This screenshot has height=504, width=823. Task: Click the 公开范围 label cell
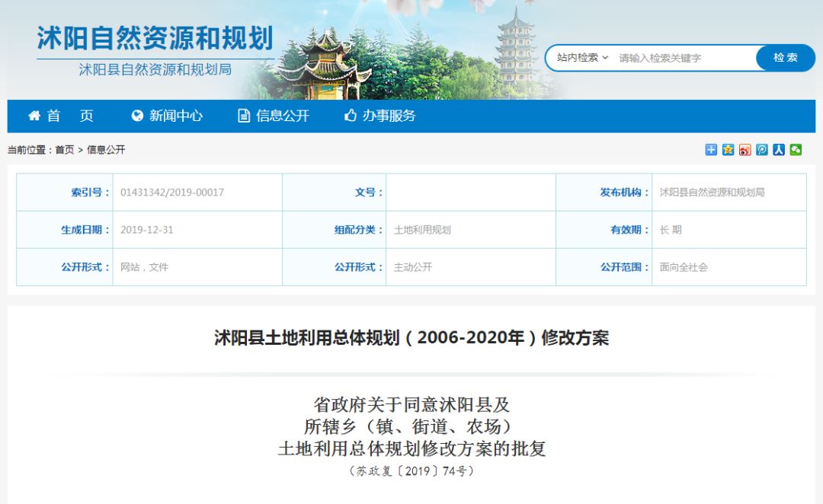[x=604, y=267]
